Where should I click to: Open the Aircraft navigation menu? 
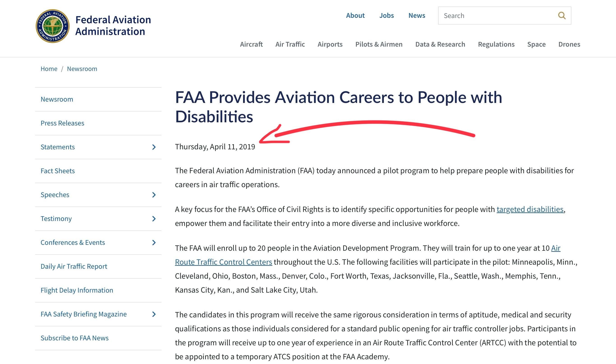(251, 44)
